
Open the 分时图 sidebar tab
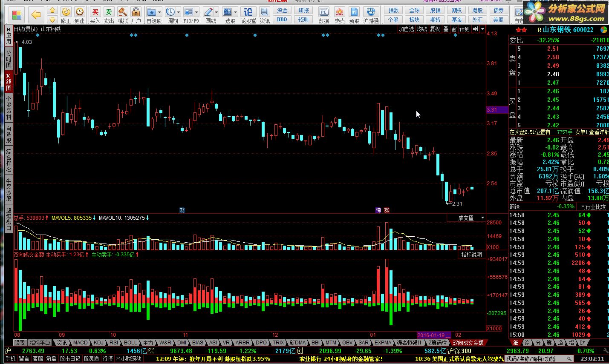pos(9,59)
